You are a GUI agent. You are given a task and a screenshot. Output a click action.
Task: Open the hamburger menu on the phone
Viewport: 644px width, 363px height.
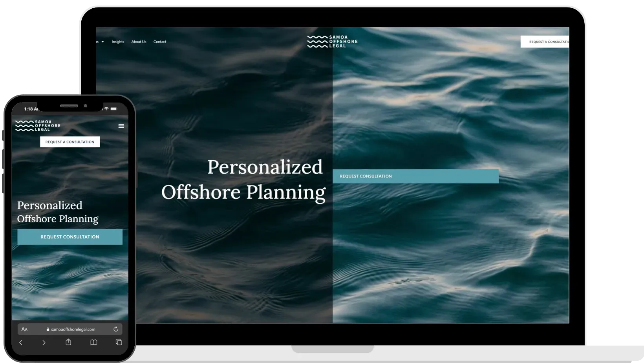coord(121,126)
